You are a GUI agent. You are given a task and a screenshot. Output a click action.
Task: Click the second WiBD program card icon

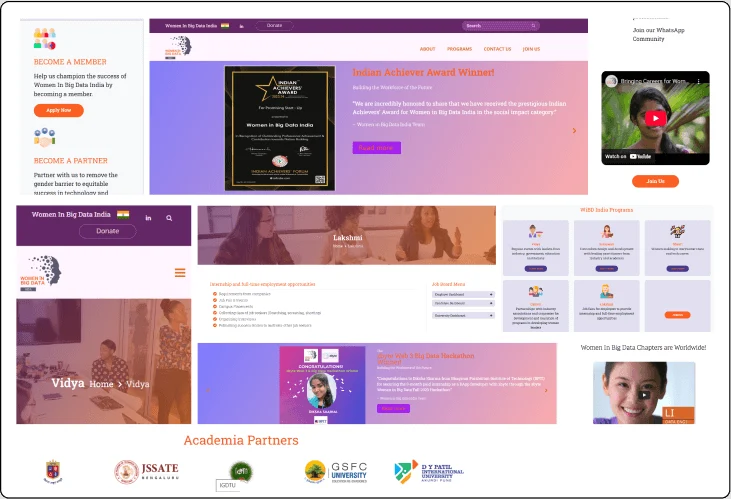tap(607, 231)
